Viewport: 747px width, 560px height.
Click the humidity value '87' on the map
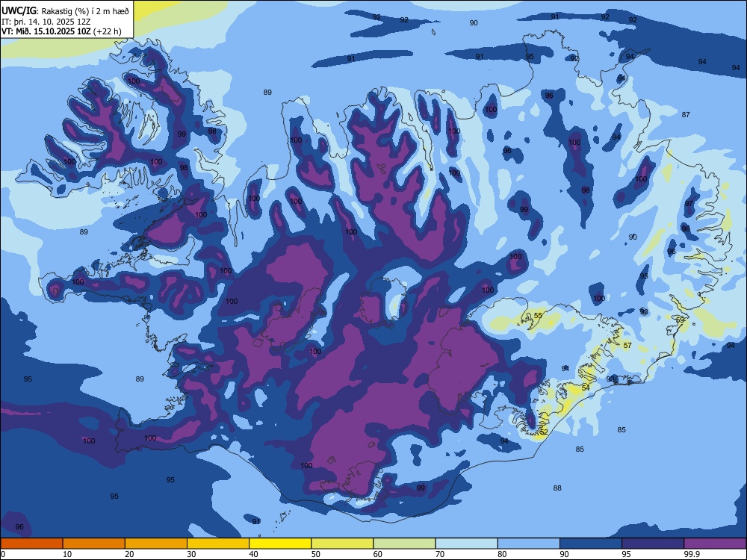pyautogui.click(x=686, y=115)
